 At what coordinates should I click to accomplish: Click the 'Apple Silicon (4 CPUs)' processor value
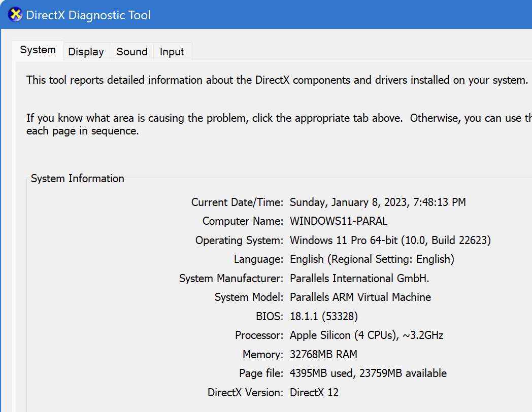click(x=367, y=335)
